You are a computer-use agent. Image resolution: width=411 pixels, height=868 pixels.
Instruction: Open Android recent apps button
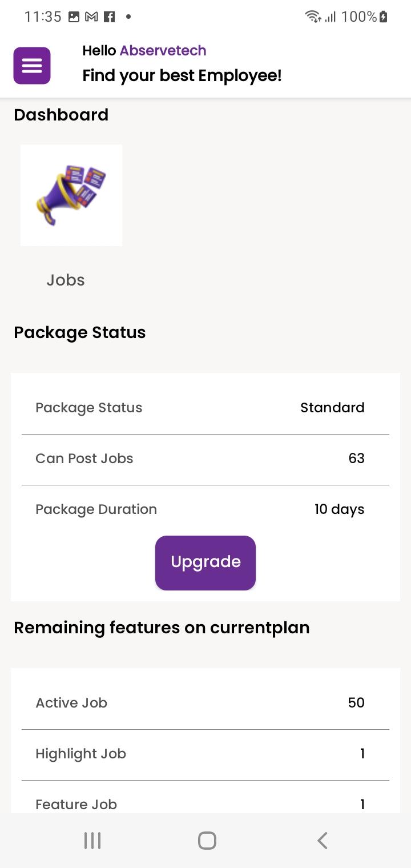pos(92,841)
